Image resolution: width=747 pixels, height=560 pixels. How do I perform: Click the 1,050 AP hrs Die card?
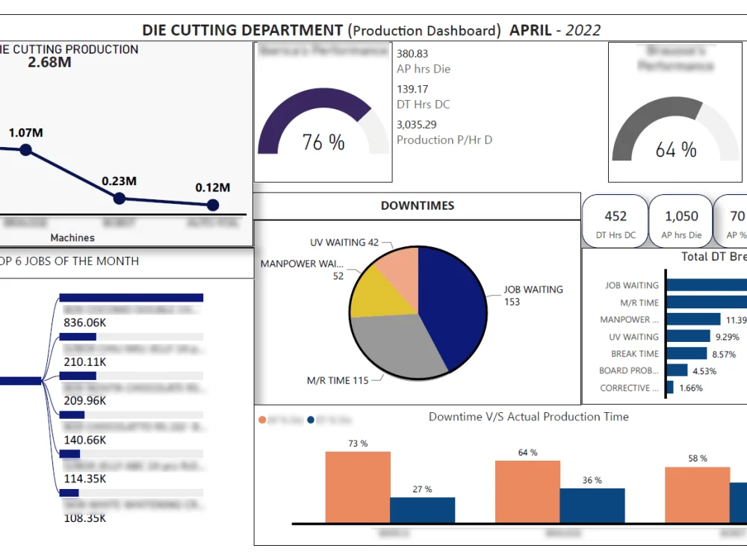[x=681, y=221]
